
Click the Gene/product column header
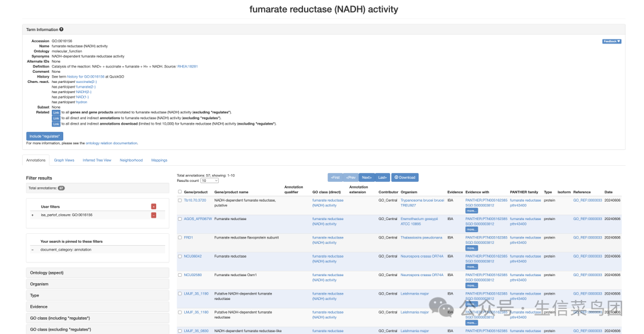(196, 192)
